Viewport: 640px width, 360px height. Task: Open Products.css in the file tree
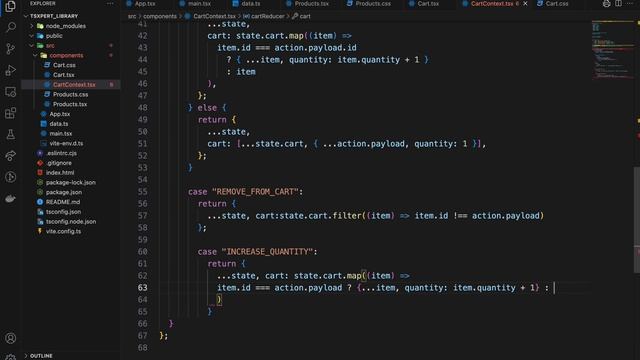click(70, 94)
